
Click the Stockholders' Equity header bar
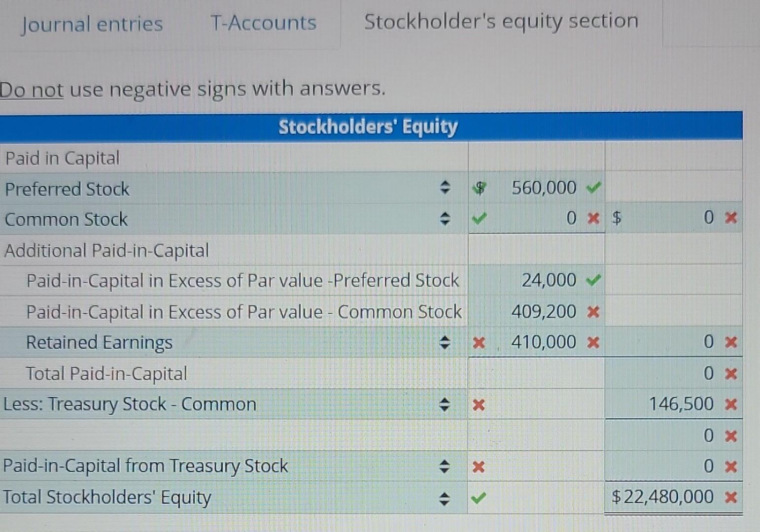pos(369,127)
